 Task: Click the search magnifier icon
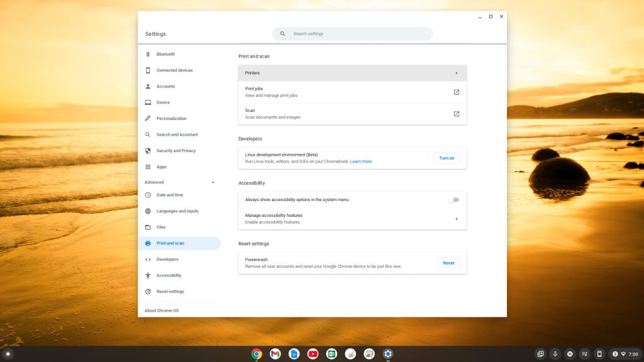(282, 34)
